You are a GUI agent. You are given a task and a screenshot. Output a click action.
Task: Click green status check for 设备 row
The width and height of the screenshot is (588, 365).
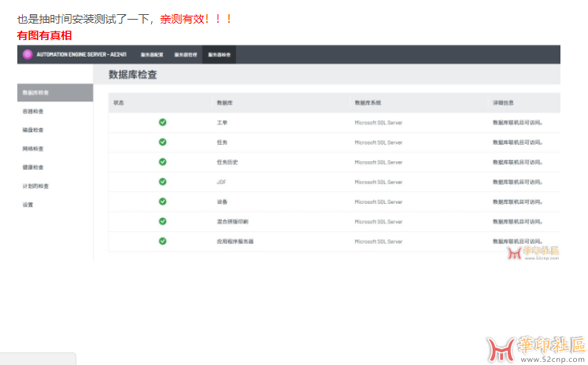pos(162,201)
